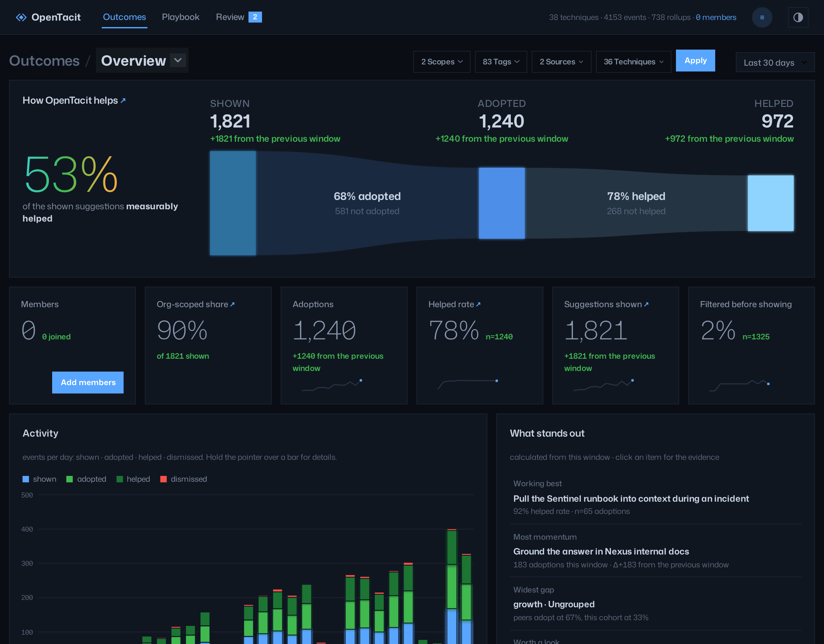The height and width of the screenshot is (644, 824).
Task: Open the external link arrow beside How OpenTacit helps
Action: (123, 100)
